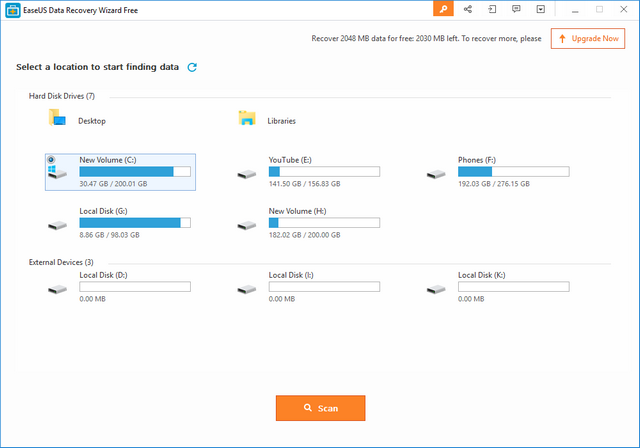Click the 30.47 GB / 200.01 GB text
640x448 pixels.
click(x=113, y=184)
